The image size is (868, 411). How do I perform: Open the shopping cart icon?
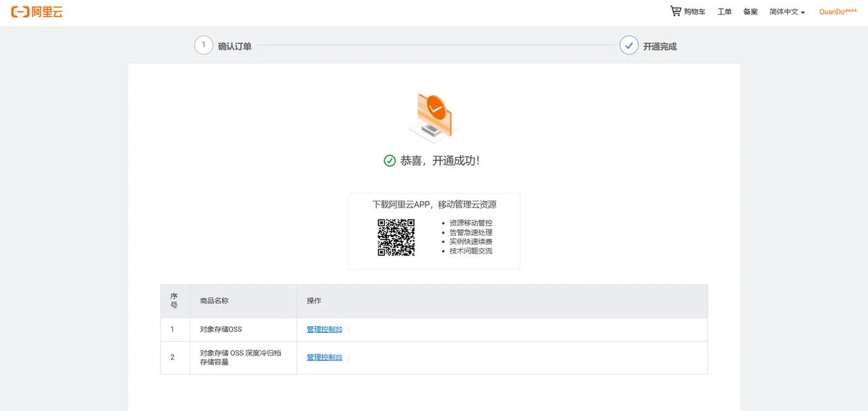(x=676, y=11)
